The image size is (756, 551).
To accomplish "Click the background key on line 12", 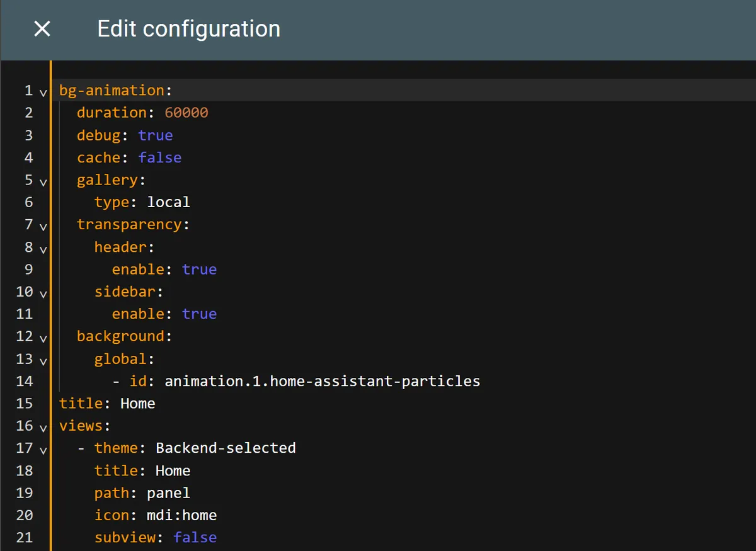I will pyautogui.click(x=121, y=336).
